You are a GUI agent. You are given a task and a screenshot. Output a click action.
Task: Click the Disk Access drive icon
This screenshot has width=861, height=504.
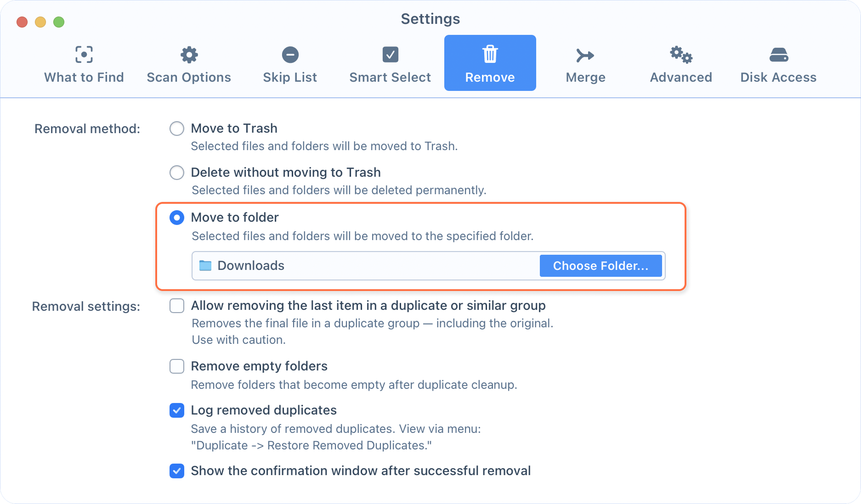coord(779,55)
